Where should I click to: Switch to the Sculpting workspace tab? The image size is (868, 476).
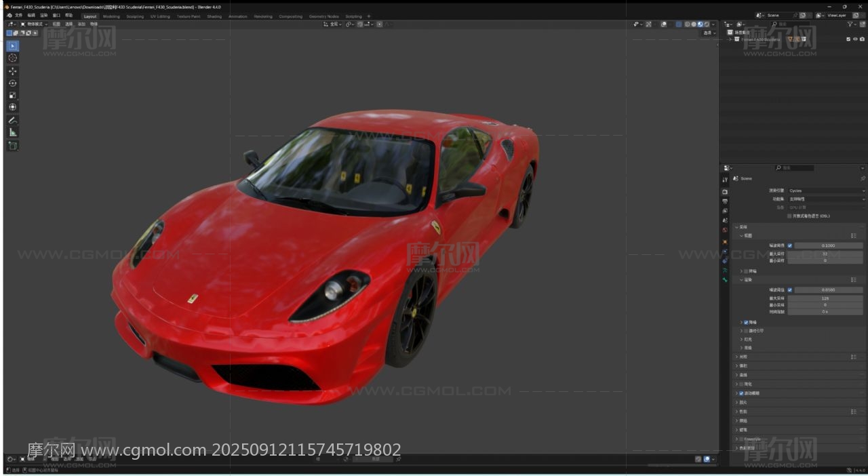135,16
